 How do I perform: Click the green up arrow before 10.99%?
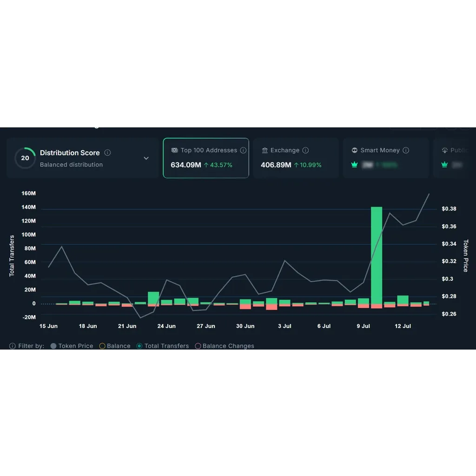pos(296,165)
